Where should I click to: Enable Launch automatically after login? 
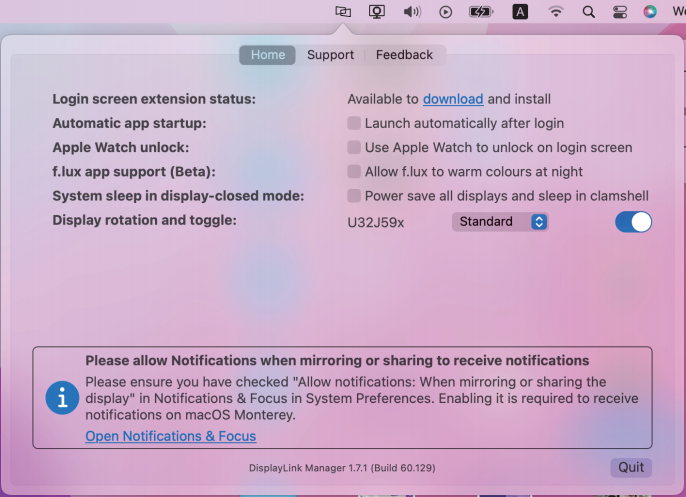(354, 123)
